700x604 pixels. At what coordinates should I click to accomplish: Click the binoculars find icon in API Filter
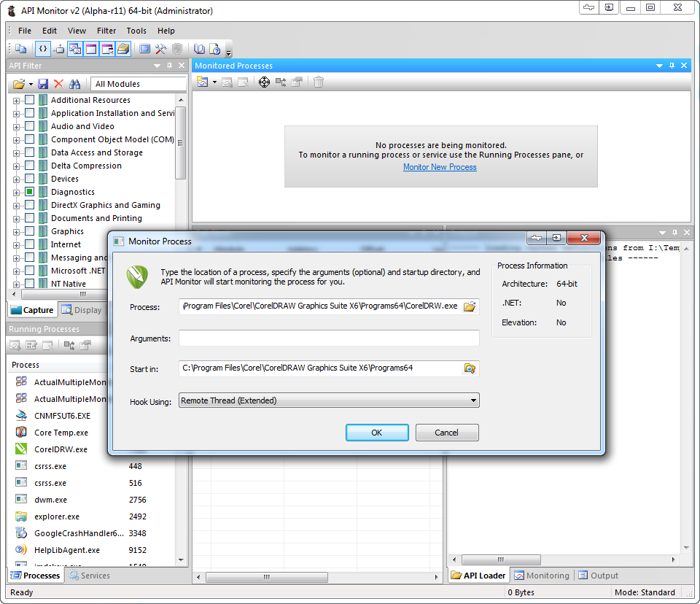(74, 84)
